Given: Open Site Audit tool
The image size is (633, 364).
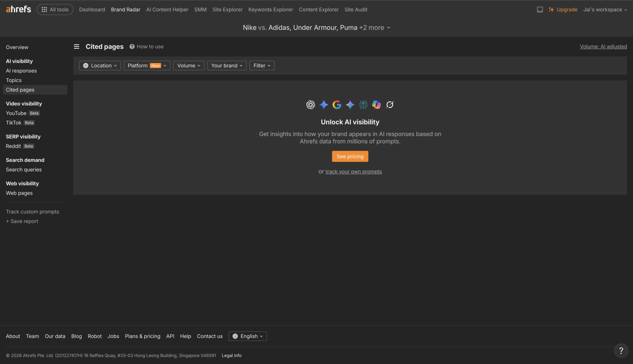Looking at the screenshot, I should pyautogui.click(x=356, y=9).
